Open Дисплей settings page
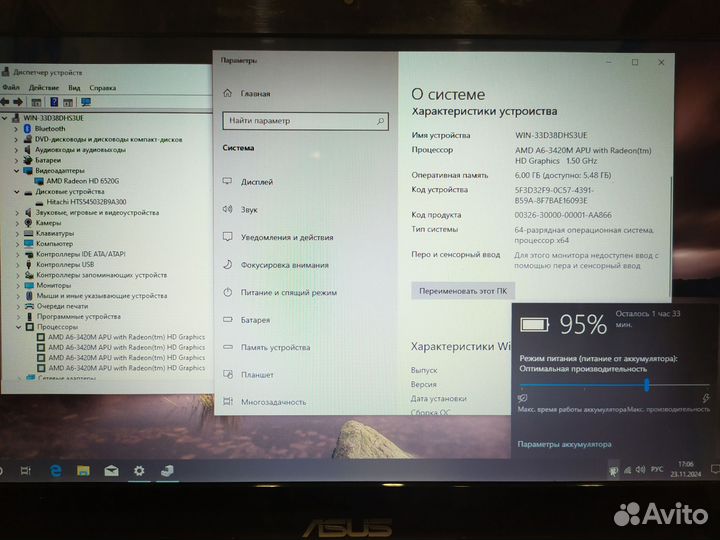This screenshot has height=540, width=720. pyautogui.click(x=257, y=182)
